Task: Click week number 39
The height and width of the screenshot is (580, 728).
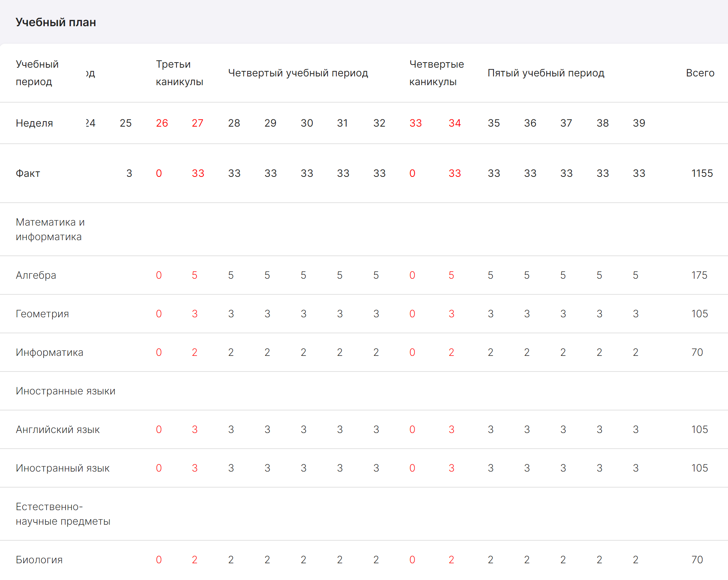Action: click(x=639, y=123)
